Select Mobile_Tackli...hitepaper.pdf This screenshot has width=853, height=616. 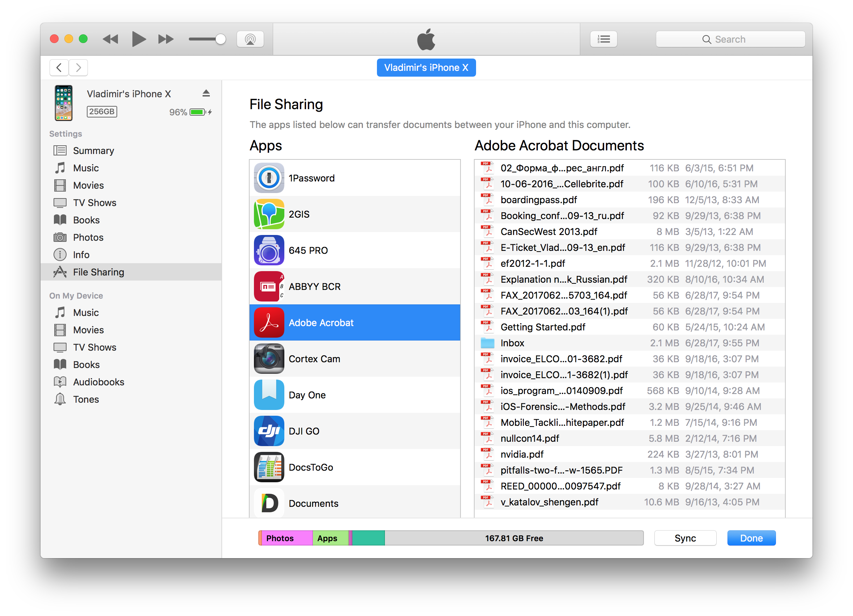coord(629,422)
